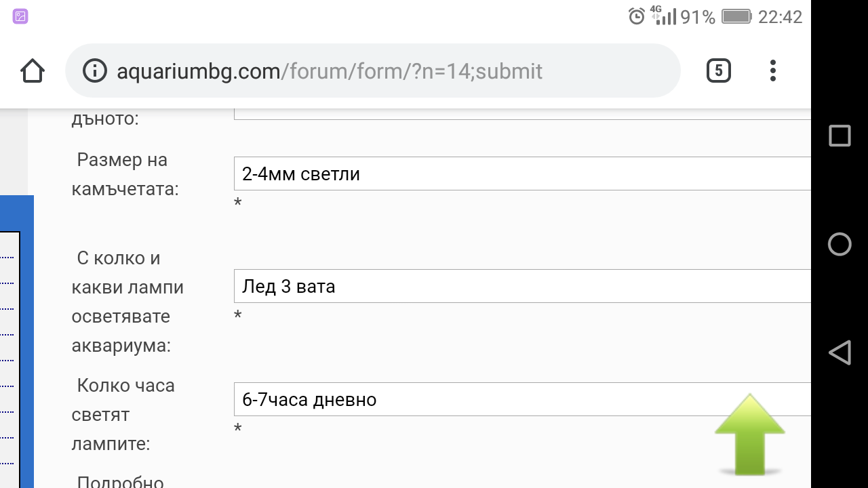Tap the 'Колко часа светят лампите:' label
The width and height of the screenshot is (868, 488).
(123, 415)
